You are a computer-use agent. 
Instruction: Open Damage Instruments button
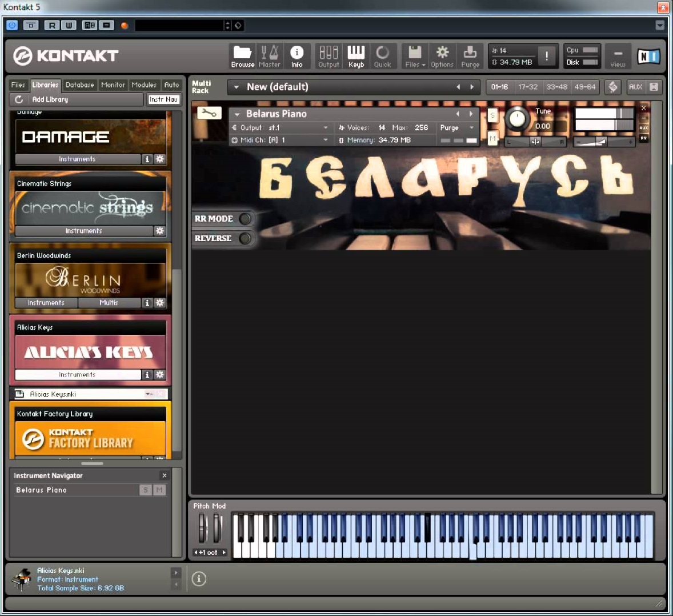[78, 159]
